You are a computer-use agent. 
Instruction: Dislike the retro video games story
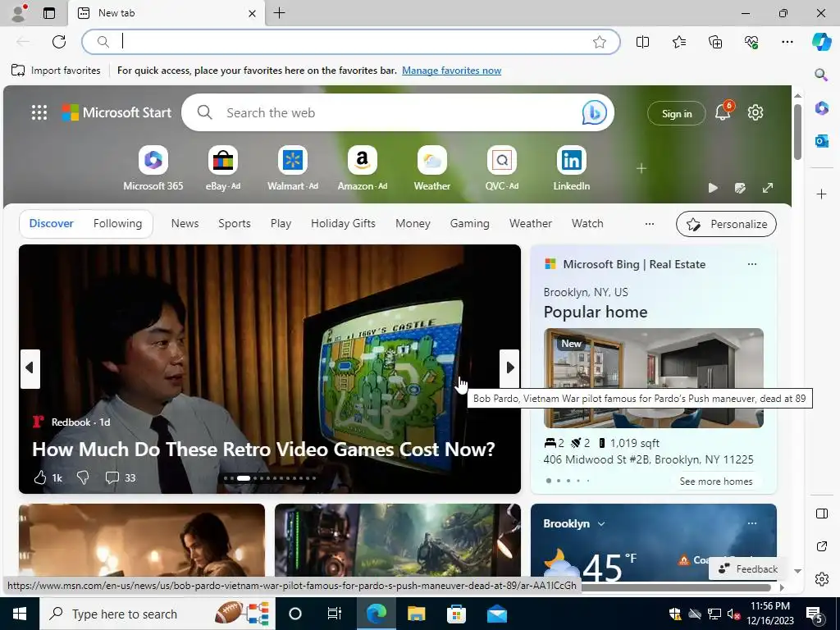point(83,477)
